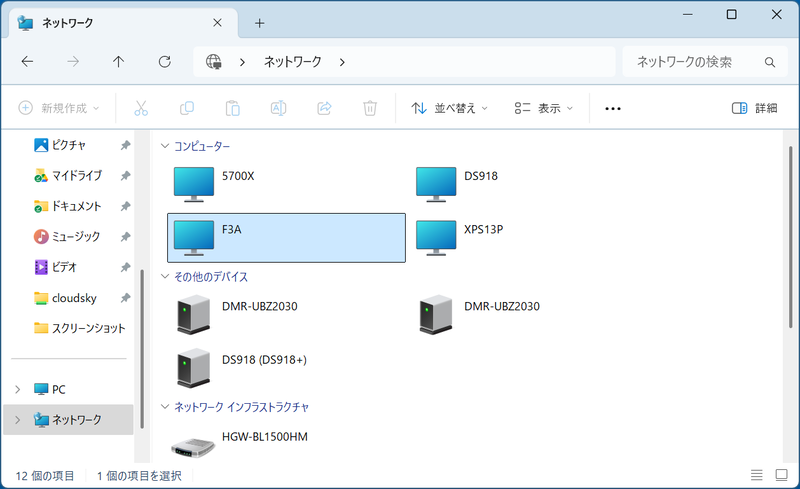Unpin ドキュメント using its pin icon
800x489 pixels.
point(125,206)
